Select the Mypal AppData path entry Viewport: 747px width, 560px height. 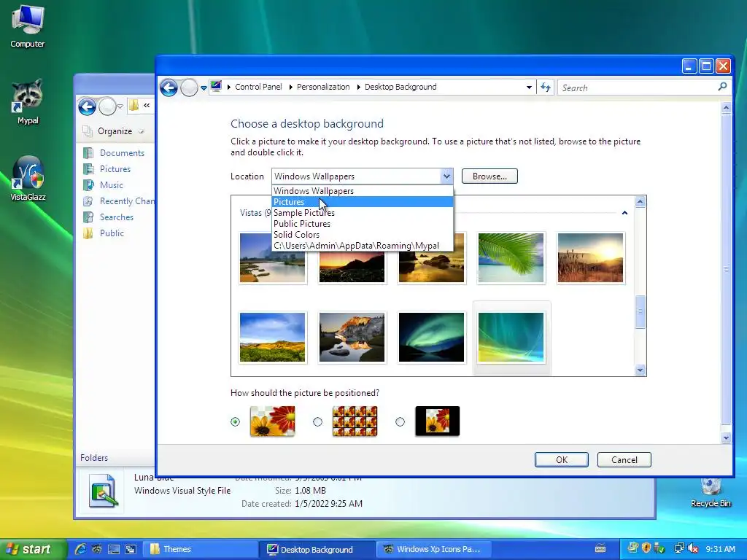tap(362, 246)
